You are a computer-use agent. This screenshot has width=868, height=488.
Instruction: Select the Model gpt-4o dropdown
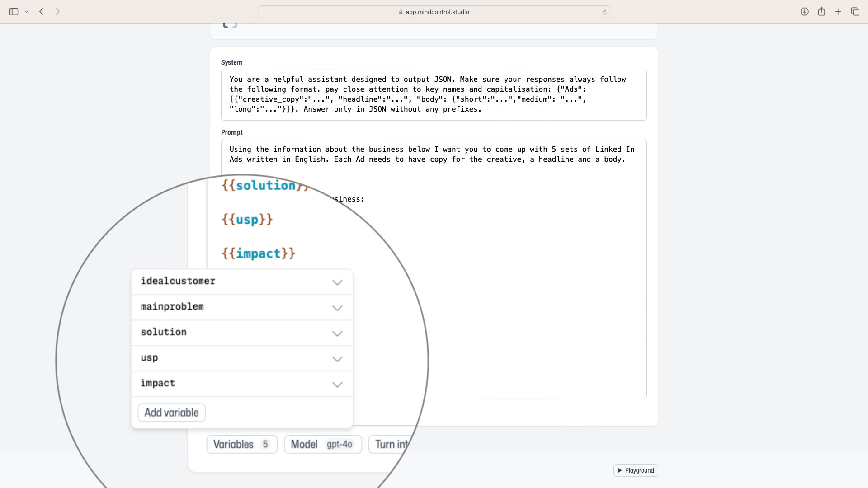[x=322, y=445]
